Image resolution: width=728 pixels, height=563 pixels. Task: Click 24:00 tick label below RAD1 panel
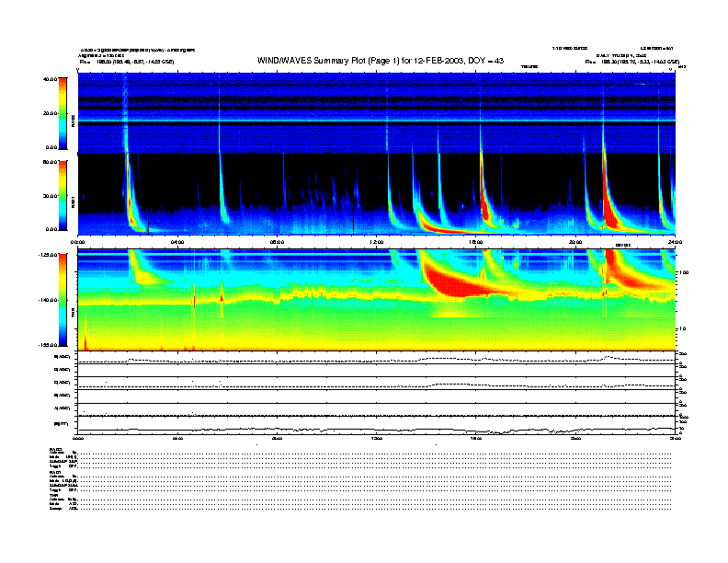point(675,242)
